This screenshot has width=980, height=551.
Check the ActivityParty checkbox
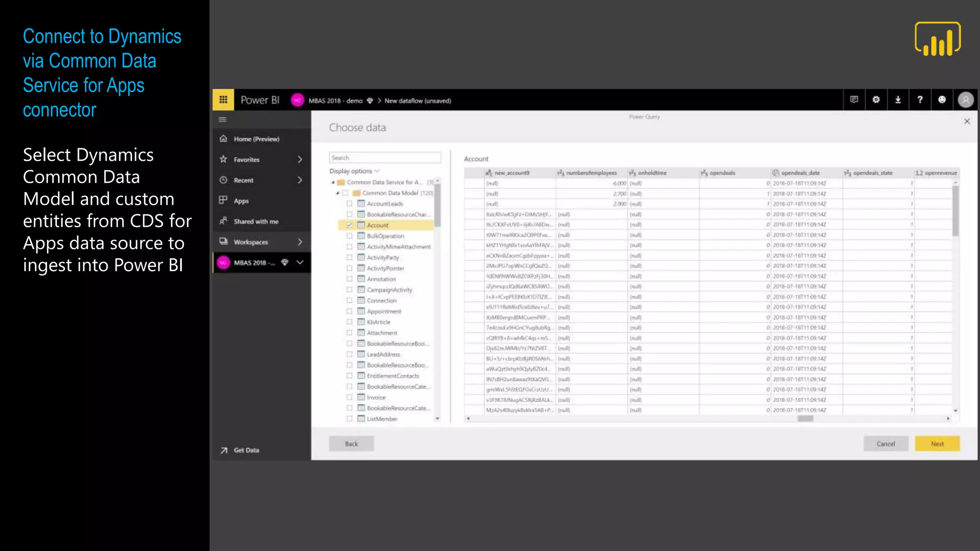[x=349, y=257]
